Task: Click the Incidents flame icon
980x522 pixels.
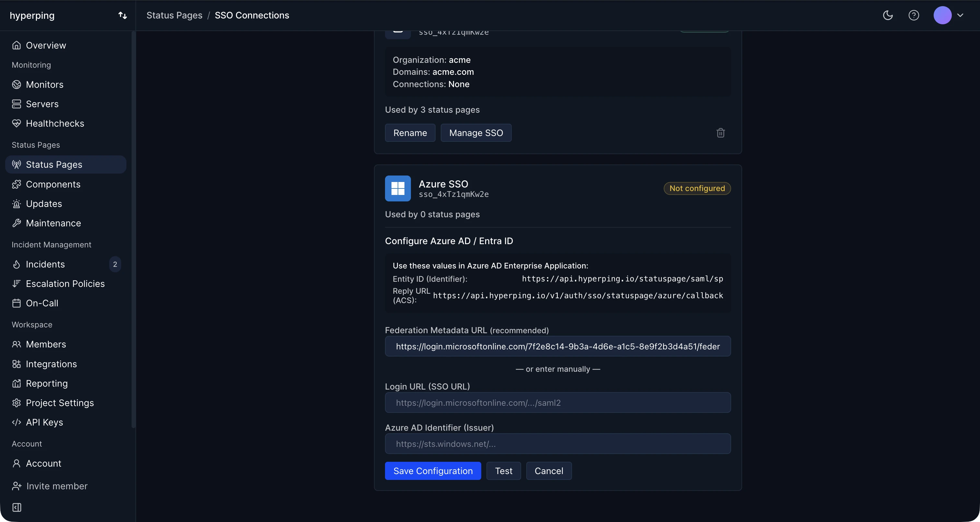Action: (x=16, y=264)
